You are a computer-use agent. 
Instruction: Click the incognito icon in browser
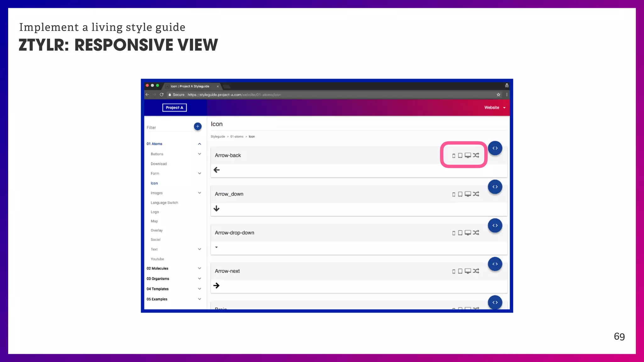point(507,85)
